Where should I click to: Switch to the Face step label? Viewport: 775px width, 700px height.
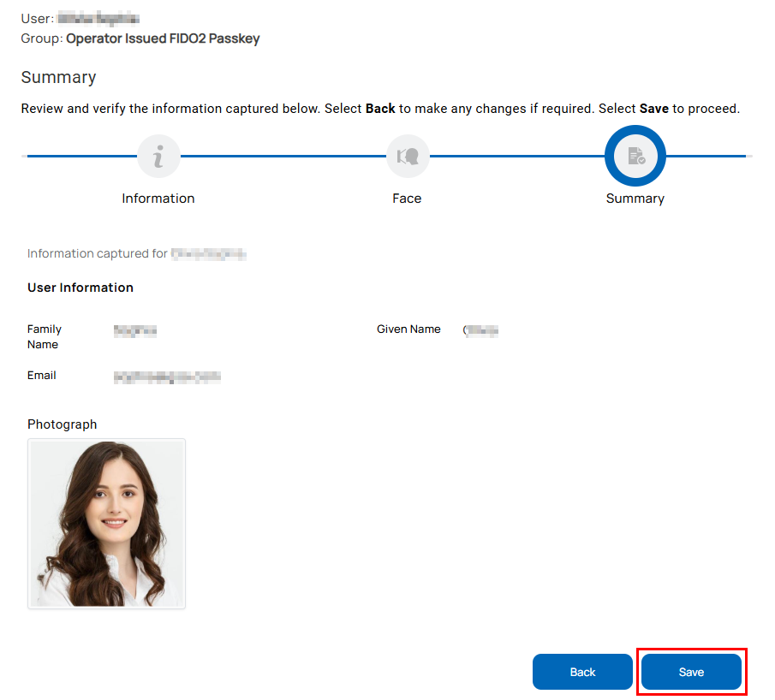(407, 198)
